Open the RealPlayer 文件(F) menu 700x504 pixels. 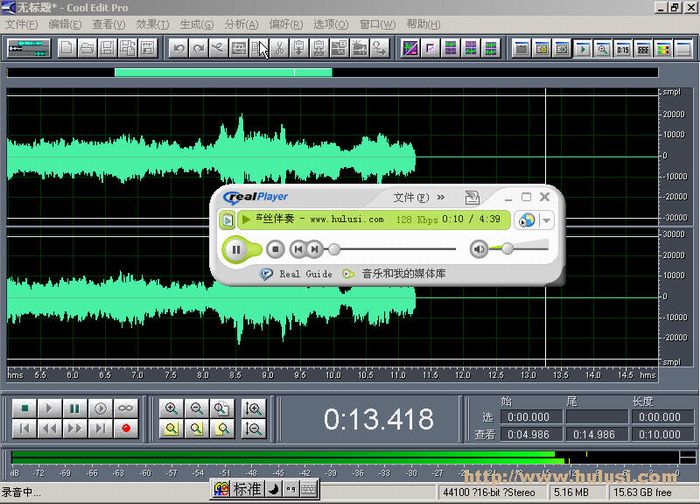[x=411, y=197]
